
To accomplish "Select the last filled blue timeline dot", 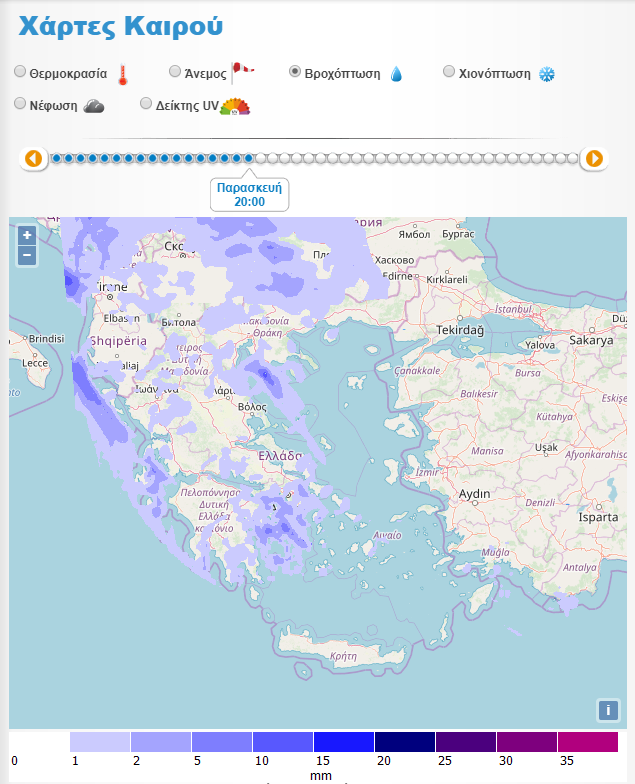I will coord(248,158).
